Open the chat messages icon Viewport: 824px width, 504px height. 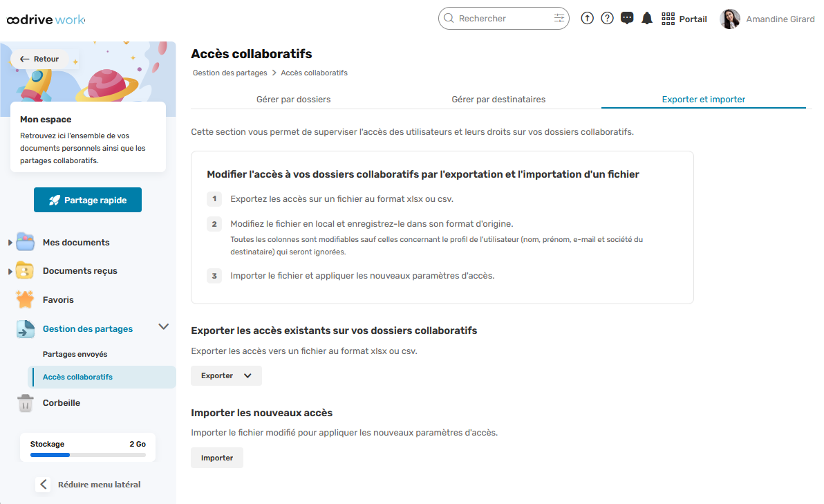627,19
